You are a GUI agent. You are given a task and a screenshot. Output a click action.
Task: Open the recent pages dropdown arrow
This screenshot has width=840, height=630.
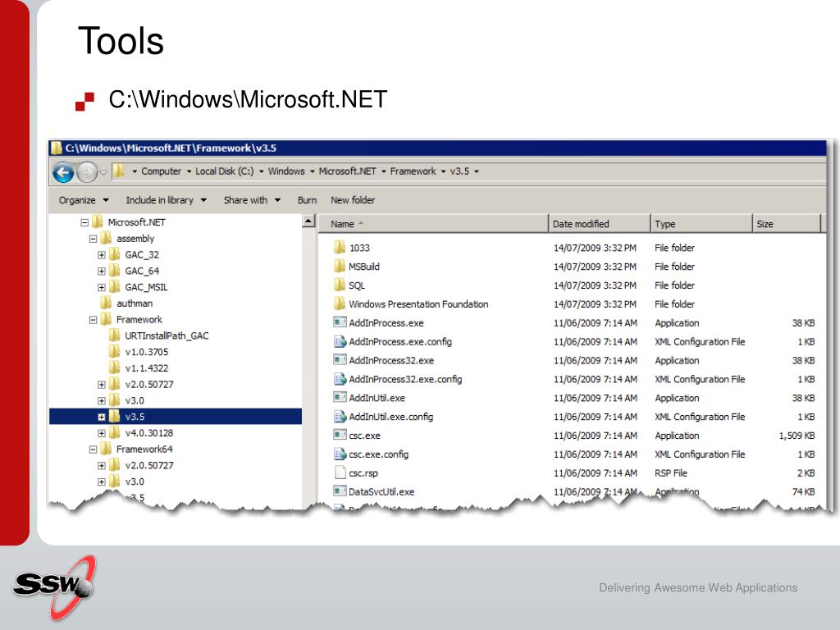(x=103, y=172)
